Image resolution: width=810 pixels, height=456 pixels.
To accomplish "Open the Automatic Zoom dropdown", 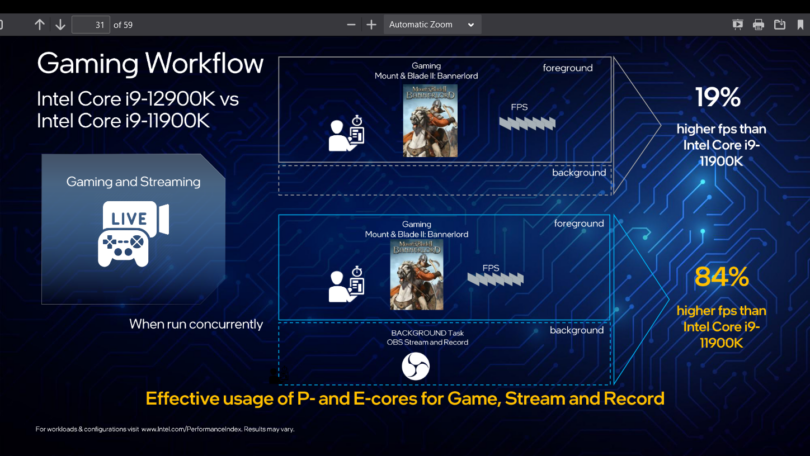I will [432, 24].
